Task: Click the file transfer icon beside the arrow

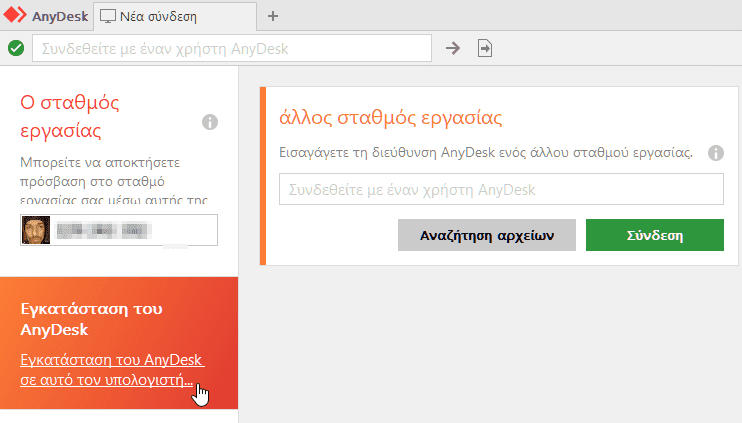Action: pyautogui.click(x=485, y=48)
